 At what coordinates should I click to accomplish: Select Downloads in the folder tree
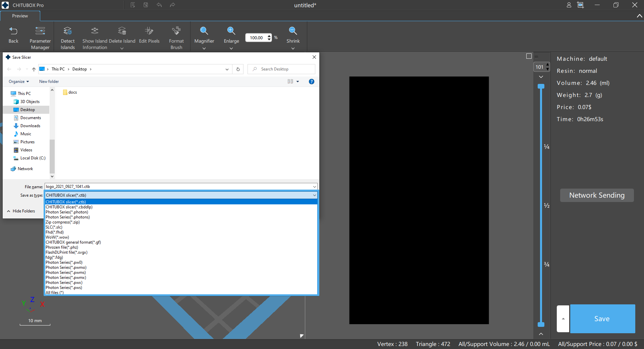click(x=30, y=126)
